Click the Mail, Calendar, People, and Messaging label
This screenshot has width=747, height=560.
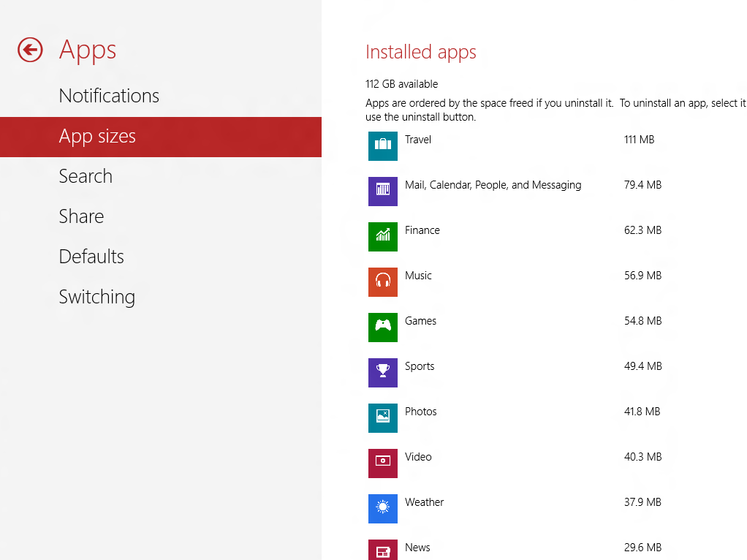tap(493, 185)
